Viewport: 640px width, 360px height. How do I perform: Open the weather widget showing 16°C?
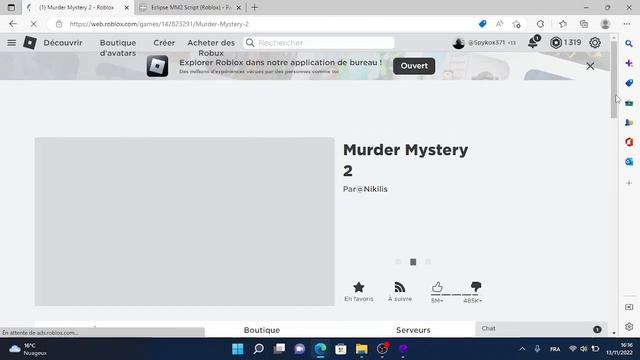pyautogui.click(x=27, y=349)
